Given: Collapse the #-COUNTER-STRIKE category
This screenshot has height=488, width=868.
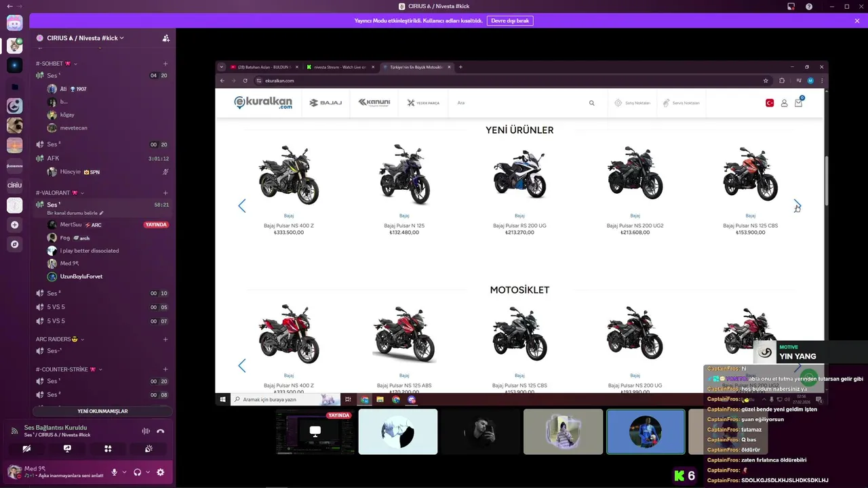Looking at the screenshot, I should pos(68,369).
